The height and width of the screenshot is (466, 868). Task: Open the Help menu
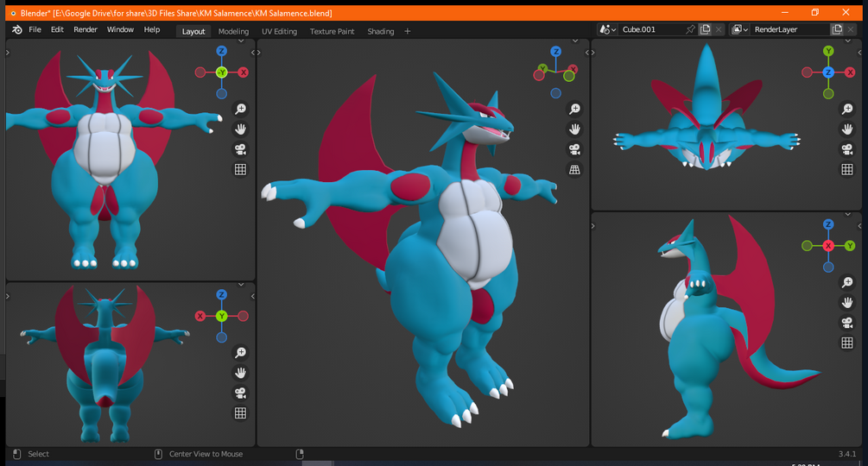click(152, 30)
